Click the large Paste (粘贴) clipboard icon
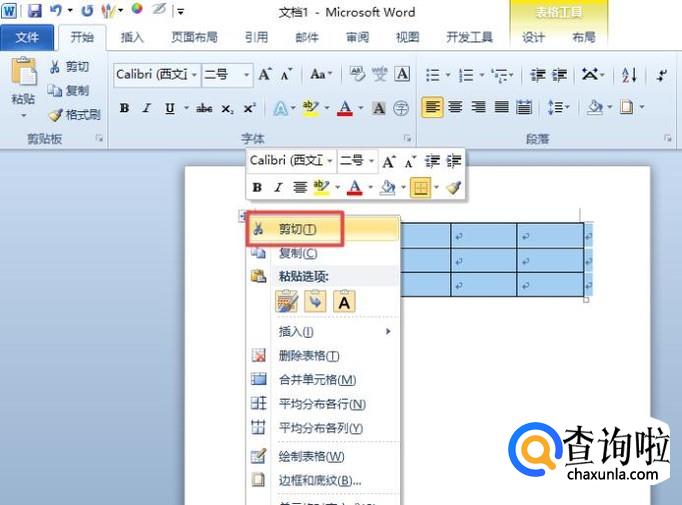Screen dimensions: 682x505 point(23,71)
